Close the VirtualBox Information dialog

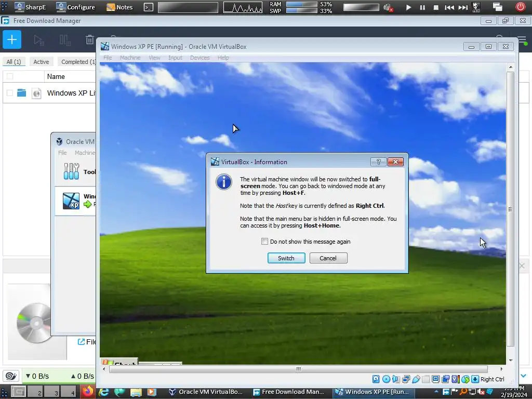pos(395,162)
